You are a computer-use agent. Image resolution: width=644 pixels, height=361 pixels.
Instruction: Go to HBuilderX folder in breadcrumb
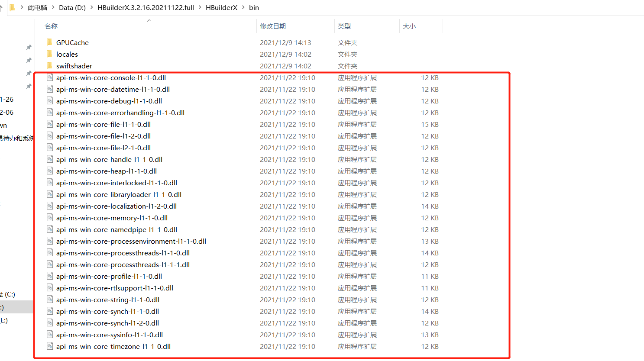(x=222, y=7)
